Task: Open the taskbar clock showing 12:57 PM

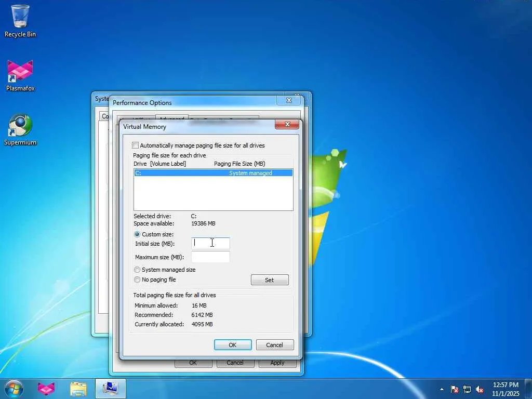Action: 506,389
